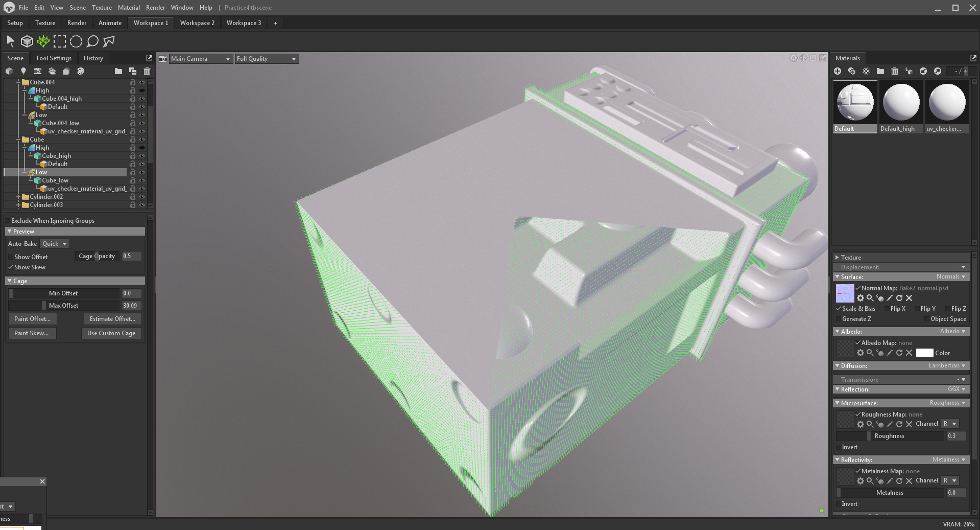Image resolution: width=980 pixels, height=530 pixels.
Task: Reload the Roughness Map with refresh icon
Action: tap(899, 424)
